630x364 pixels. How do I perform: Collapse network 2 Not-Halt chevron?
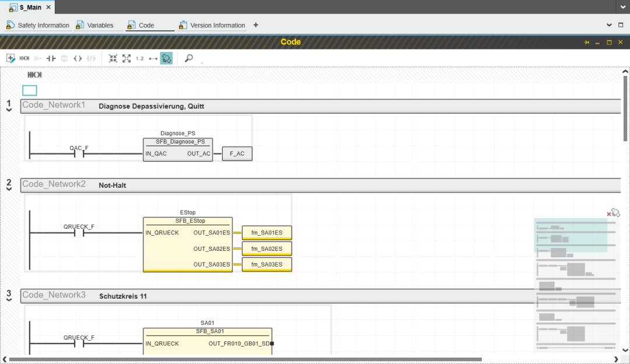9,189
